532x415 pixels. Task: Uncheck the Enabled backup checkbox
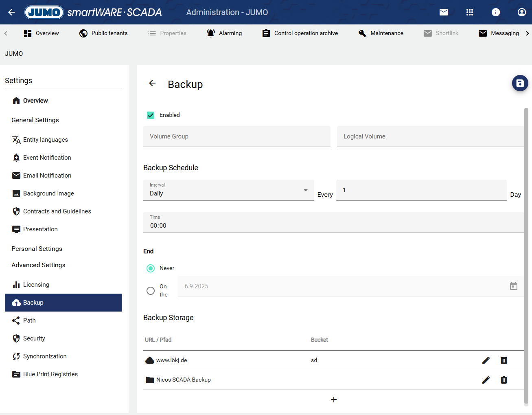pos(151,115)
